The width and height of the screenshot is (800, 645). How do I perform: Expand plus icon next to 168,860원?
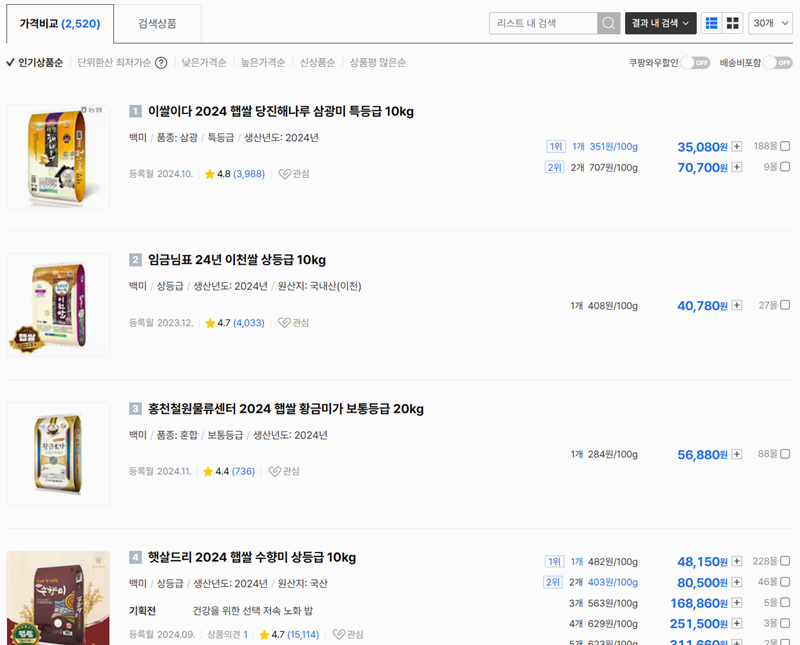tap(737, 603)
